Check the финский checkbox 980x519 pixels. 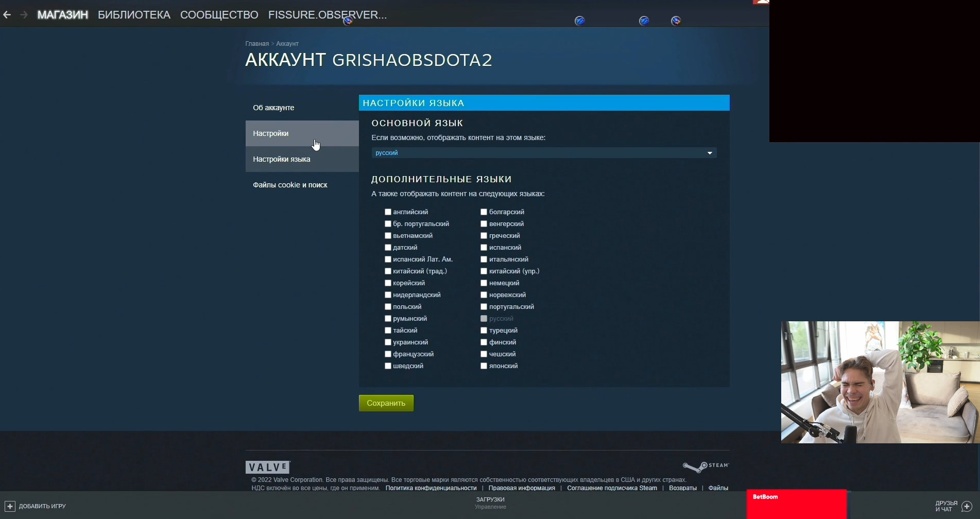click(484, 342)
